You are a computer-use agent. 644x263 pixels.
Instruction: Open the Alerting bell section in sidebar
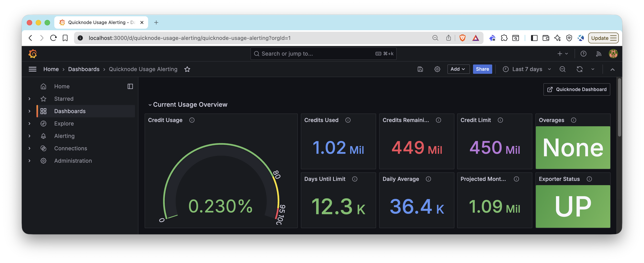tap(64, 136)
